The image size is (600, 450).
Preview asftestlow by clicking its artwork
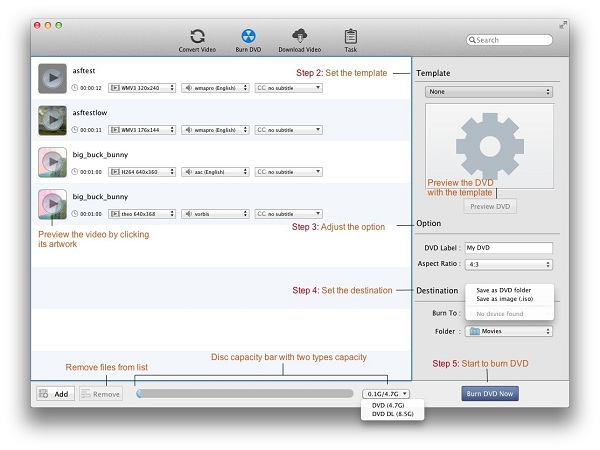point(52,121)
